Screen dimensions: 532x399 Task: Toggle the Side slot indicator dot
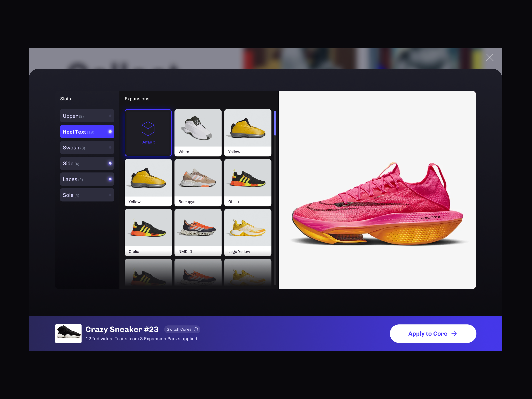110,163
